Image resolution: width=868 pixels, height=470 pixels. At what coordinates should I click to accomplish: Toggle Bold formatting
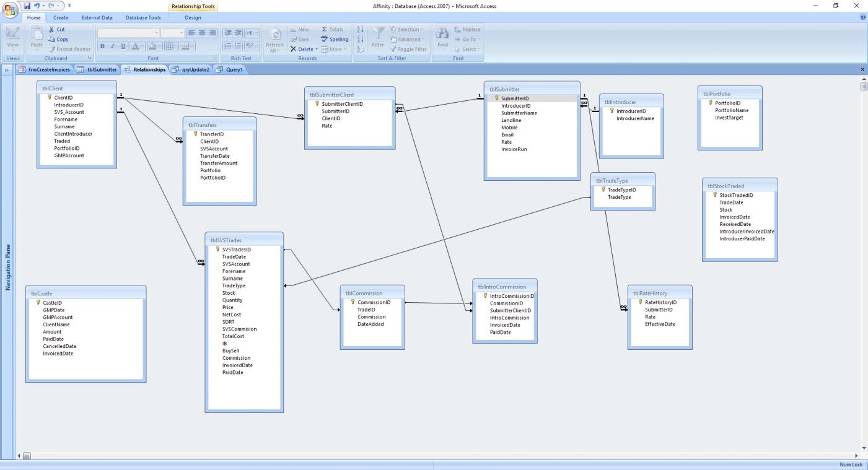(103, 46)
